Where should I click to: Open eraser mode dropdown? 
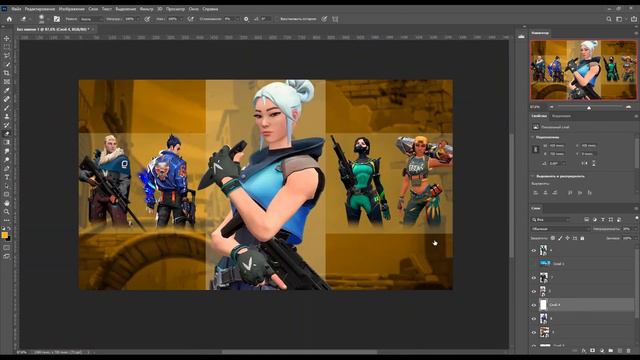[x=91, y=19]
